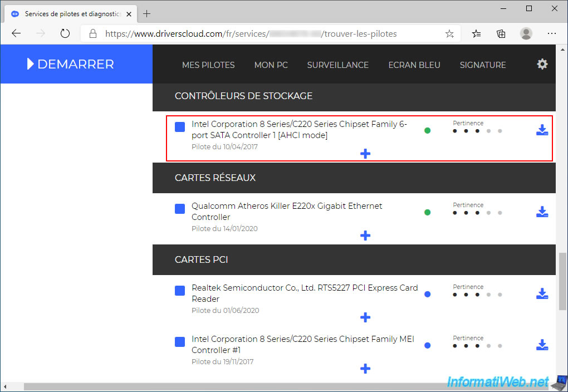Open the Realtek RTS5227 PCI Express Card Reader name
This screenshot has width=568, height=392.
tap(305, 293)
